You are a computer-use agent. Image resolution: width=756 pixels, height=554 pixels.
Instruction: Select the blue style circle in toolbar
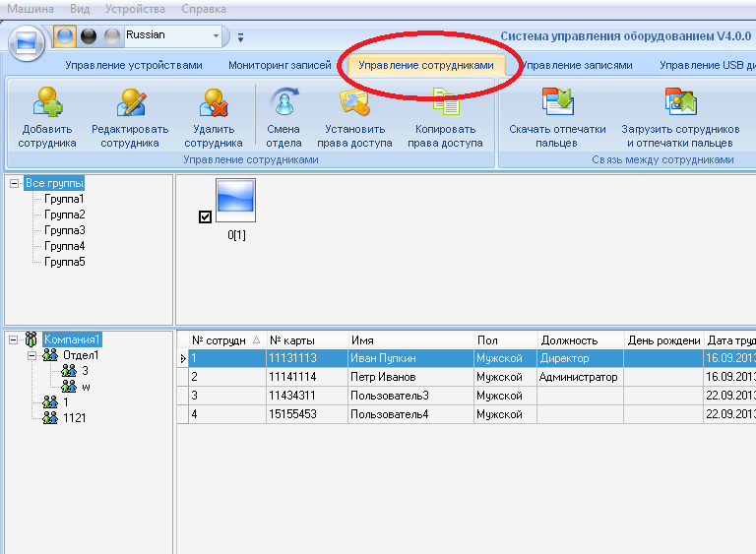coord(65,36)
